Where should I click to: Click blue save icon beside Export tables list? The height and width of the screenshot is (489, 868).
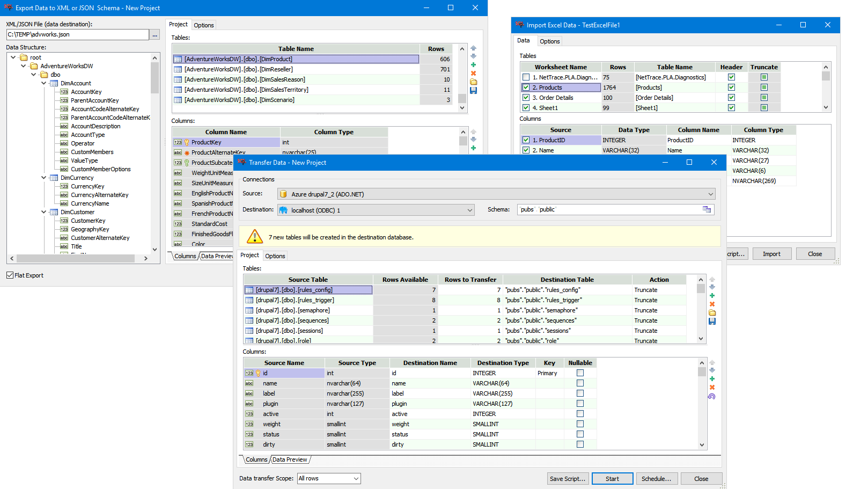click(x=473, y=91)
